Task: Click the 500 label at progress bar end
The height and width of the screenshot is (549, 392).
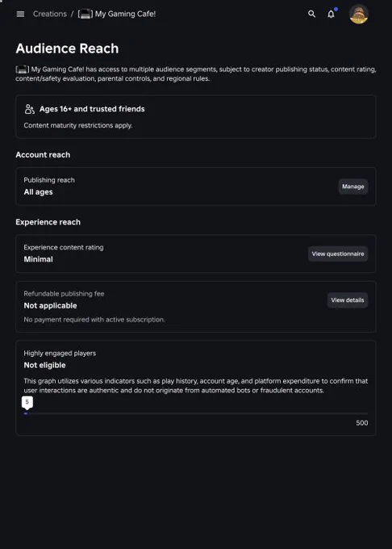Action: (362, 423)
